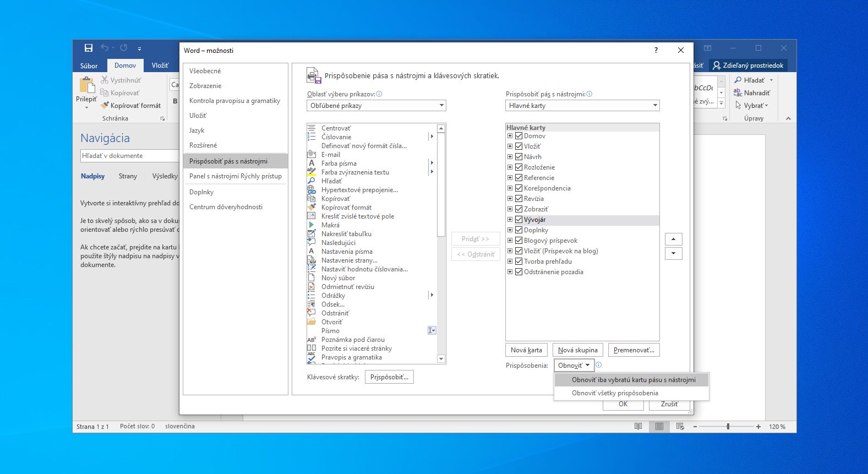Click the Centrovať command icon in list
Viewport: 868px width, 474px height.
312,128
